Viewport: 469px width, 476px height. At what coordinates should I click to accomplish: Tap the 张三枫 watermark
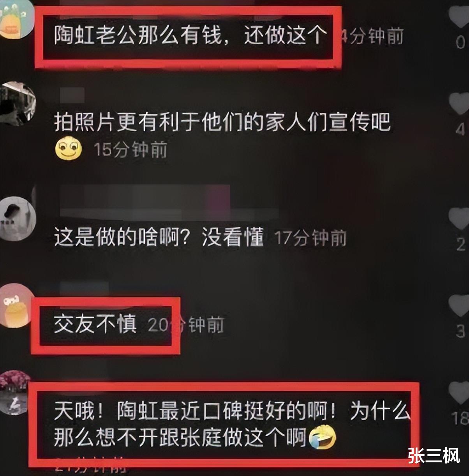[434, 456]
